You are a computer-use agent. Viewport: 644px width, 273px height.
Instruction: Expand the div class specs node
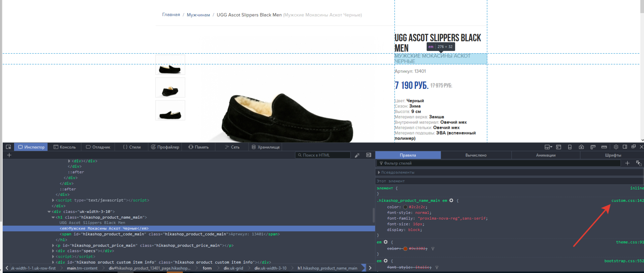point(53,251)
